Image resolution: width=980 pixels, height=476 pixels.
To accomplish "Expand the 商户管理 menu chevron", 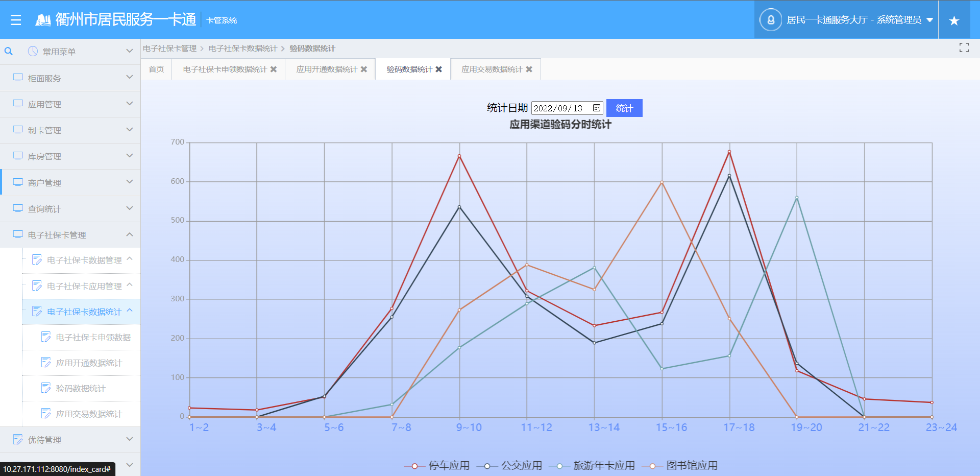I will (x=130, y=182).
